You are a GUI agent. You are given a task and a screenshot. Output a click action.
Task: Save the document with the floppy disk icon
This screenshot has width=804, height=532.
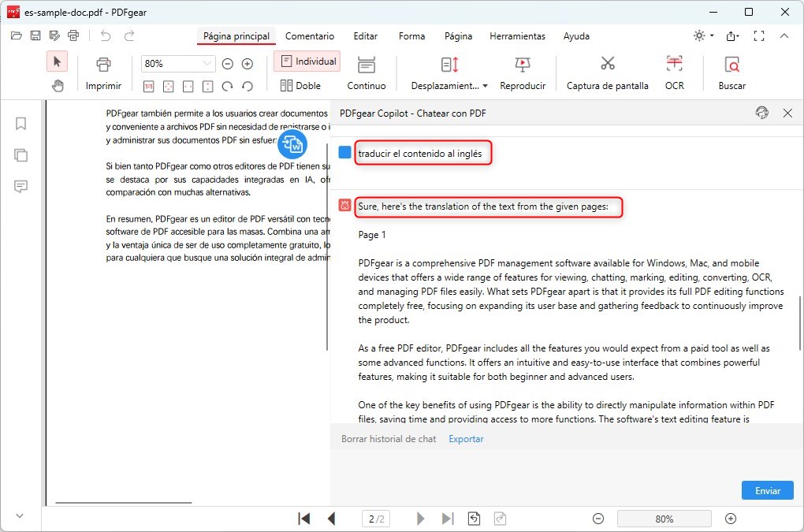pos(35,36)
